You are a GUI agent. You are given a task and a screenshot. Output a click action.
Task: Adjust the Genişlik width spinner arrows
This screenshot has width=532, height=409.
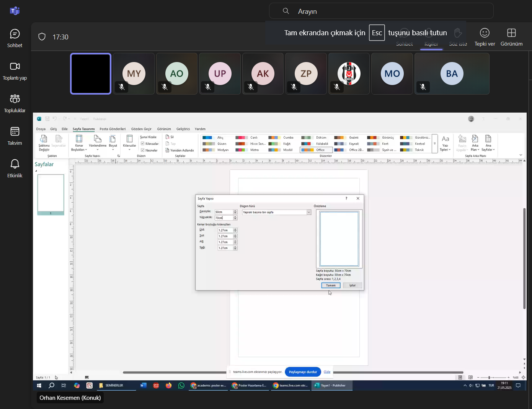[x=235, y=212]
